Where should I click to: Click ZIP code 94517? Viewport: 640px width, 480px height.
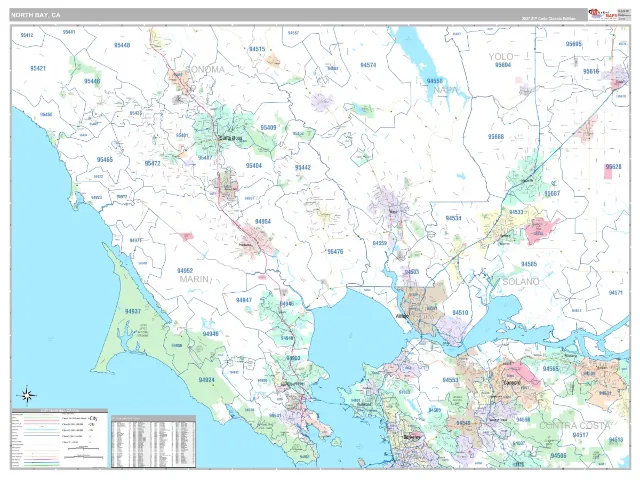click(x=580, y=435)
